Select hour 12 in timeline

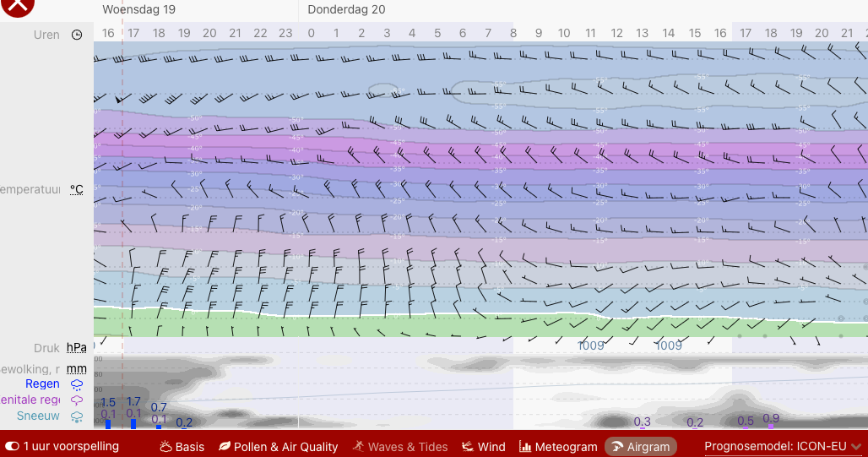click(616, 33)
